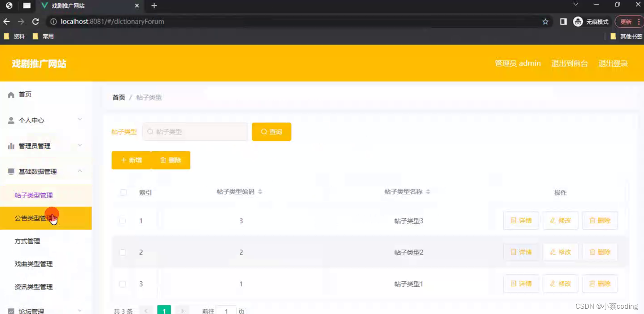This screenshot has width=644, height=314.
Task: Click the 删除 batch delete button
Action: 171,160
